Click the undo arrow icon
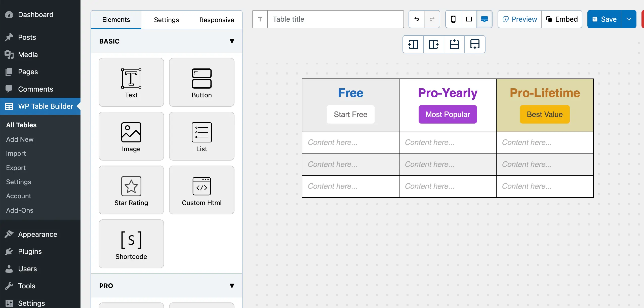 pos(417,19)
